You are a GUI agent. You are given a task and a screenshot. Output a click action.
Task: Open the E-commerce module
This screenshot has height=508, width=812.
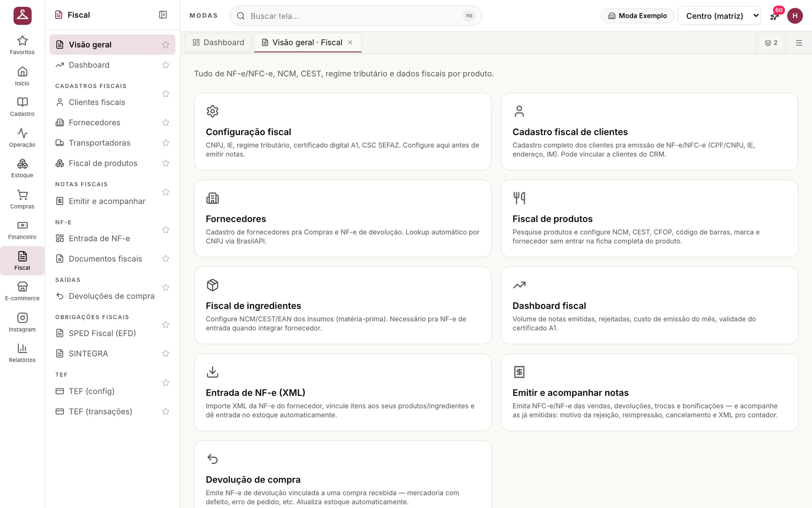pyautogui.click(x=22, y=292)
